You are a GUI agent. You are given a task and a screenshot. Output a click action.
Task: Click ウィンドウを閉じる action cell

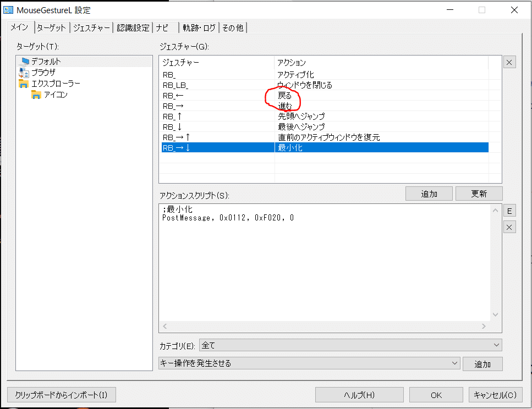[x=305, y=85]
